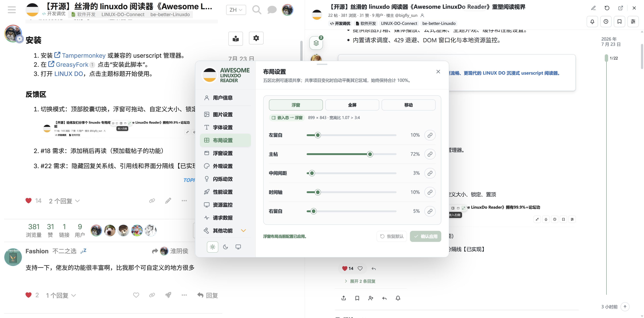The image size is (644, 318).
Task: Open the forum search magnifier icon
Action: (x=257, y=10)
